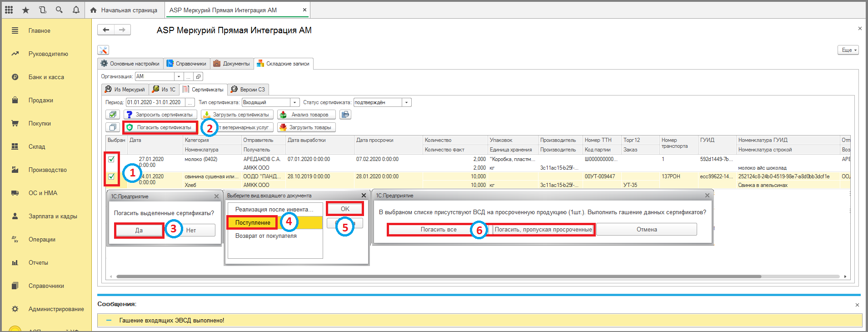
Task: Click Погасить все button
Action: [x=439, y=229]
